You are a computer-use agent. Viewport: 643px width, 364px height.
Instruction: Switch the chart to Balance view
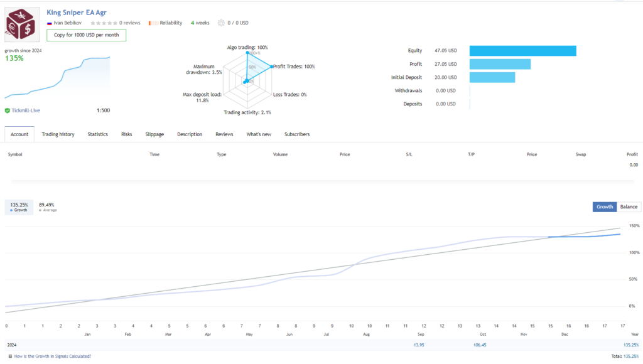tap(628, 206)
